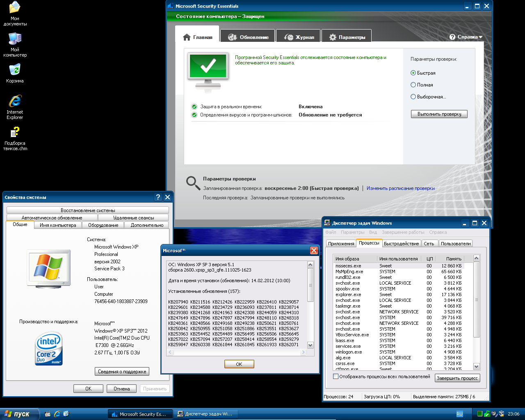Click the updates list vertical scrollbar down arrow
The image size is (525, 420).
[310, 345]
